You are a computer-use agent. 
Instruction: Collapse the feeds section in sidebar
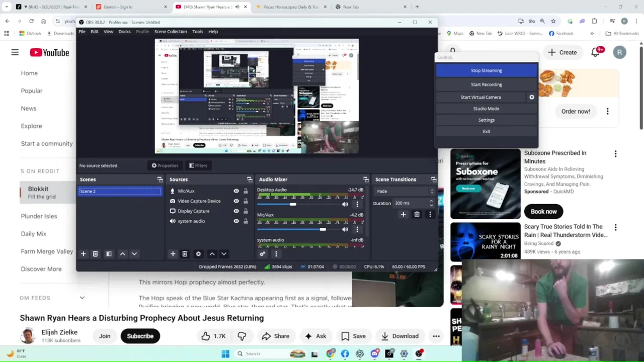82,298
